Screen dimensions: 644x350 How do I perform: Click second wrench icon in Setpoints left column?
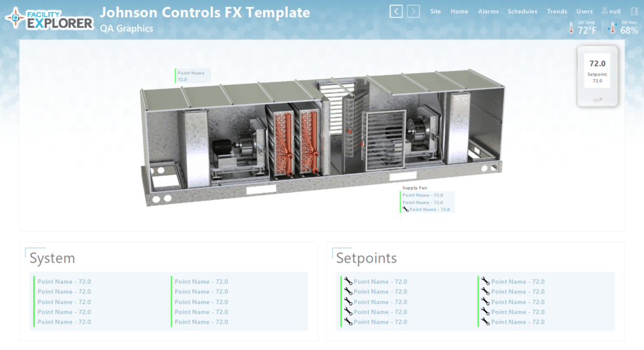(x=348, y=291)
